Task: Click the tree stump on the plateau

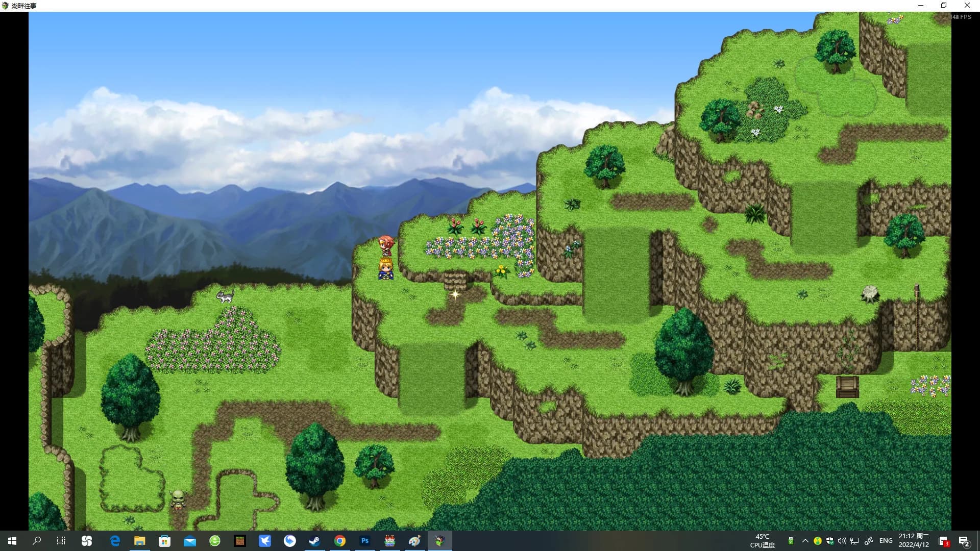Action: coord(870,294)
